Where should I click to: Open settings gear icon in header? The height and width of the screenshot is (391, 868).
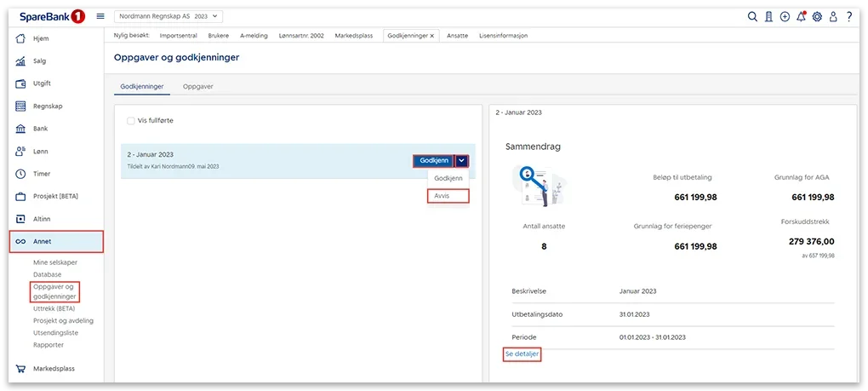(x=817, y=16)
